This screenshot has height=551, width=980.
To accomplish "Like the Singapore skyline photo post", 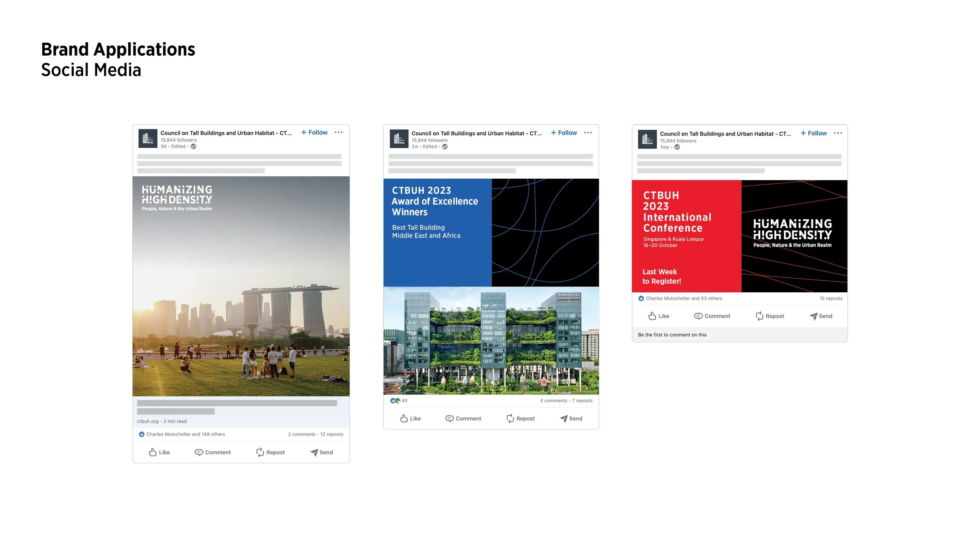I will point(159,452).
